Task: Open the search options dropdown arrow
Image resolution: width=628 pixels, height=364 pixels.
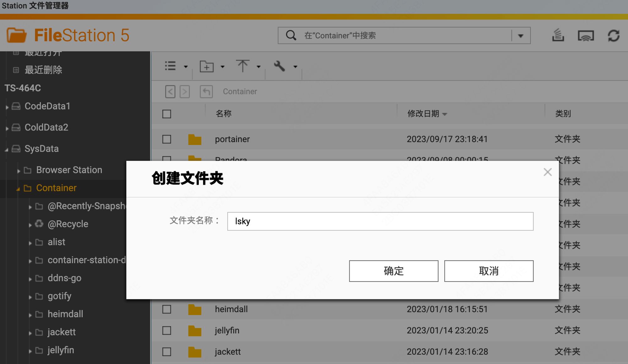Action: click(521, 36)
